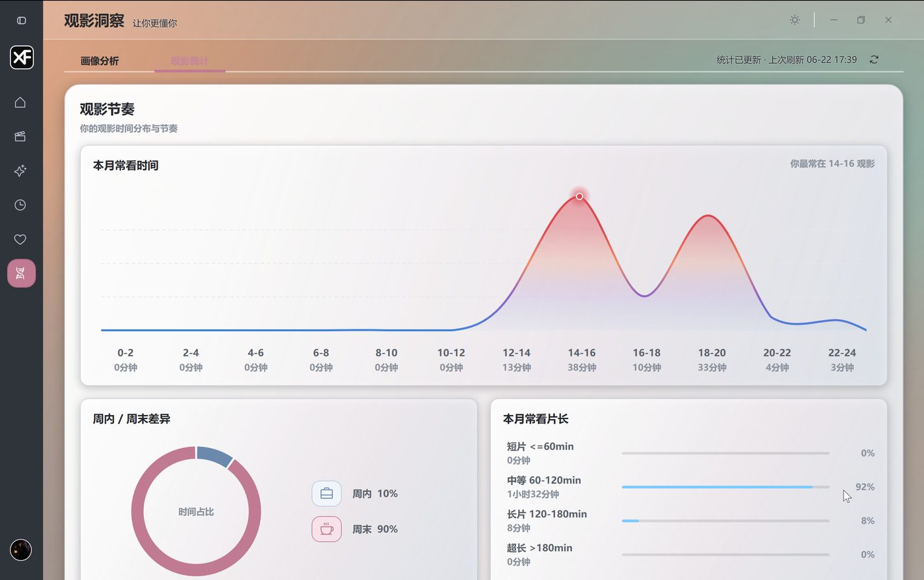The width and height of the screenshot is (924, 580).
Task: Click the 统计已更新 last refresh status text
Action: 787,59
